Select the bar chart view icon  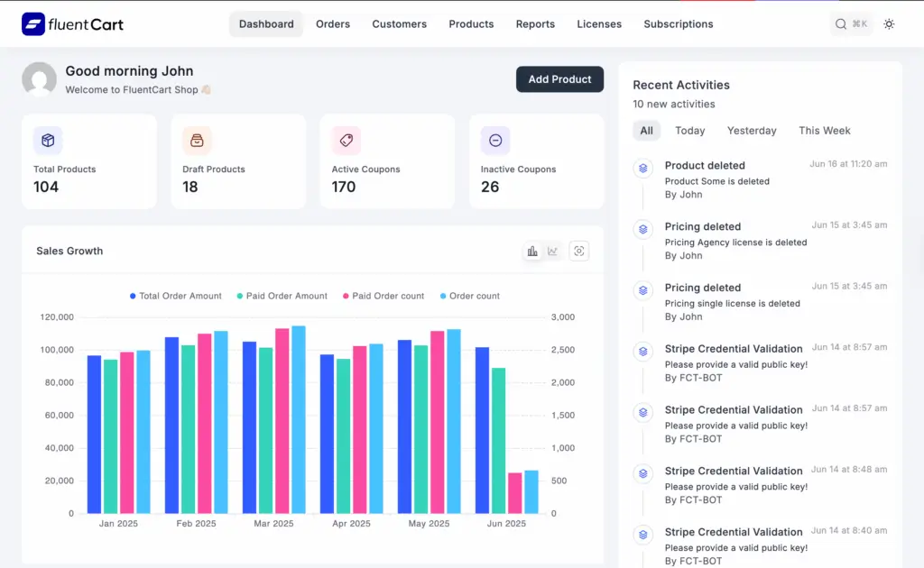[532, 251]
